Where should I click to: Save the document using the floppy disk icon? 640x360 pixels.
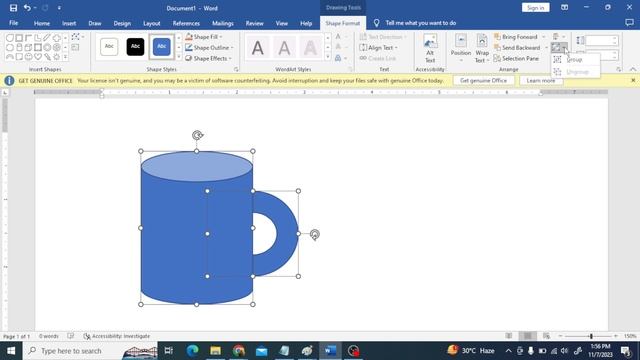(13, 8)
